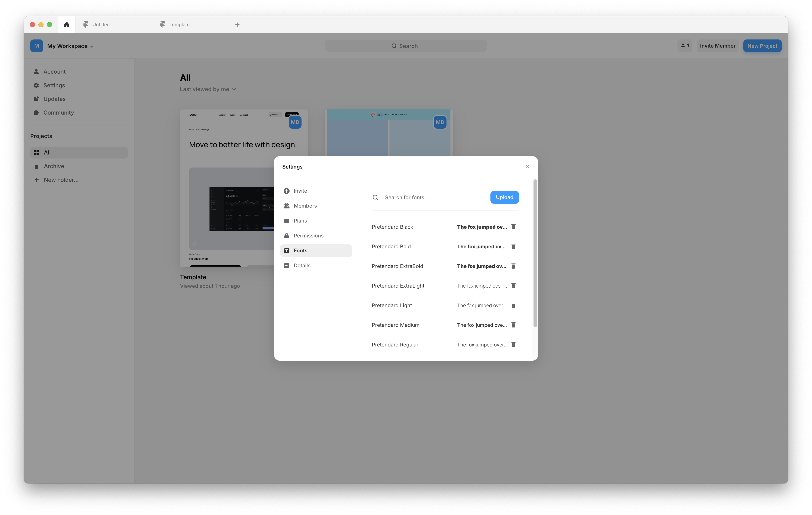The height and width of the screenshot is (515, 812).
Task: Open the Archive folder in sidebar
Action: [54, 166]
